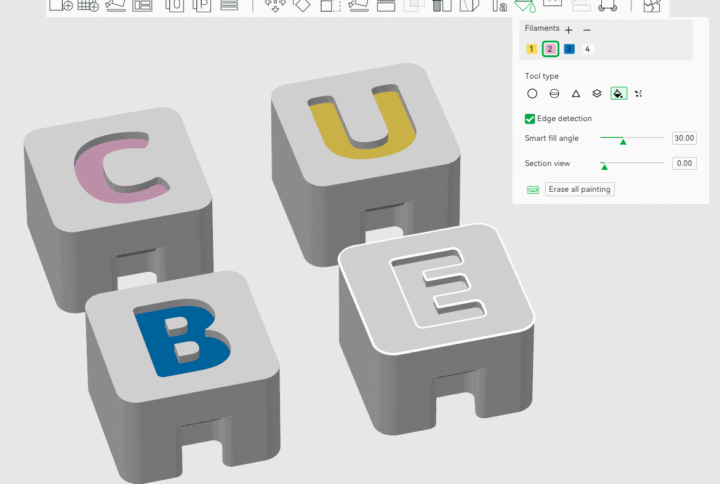Choose pink filament 2 swatch
Viewport: 720px width, 484px height.
[x=550, y=49]
